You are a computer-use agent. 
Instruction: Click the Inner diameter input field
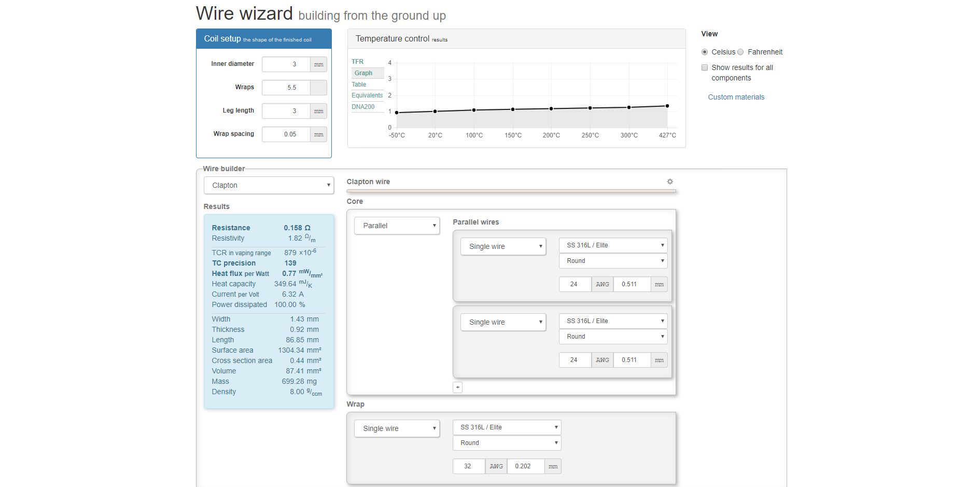click(286, 64)
